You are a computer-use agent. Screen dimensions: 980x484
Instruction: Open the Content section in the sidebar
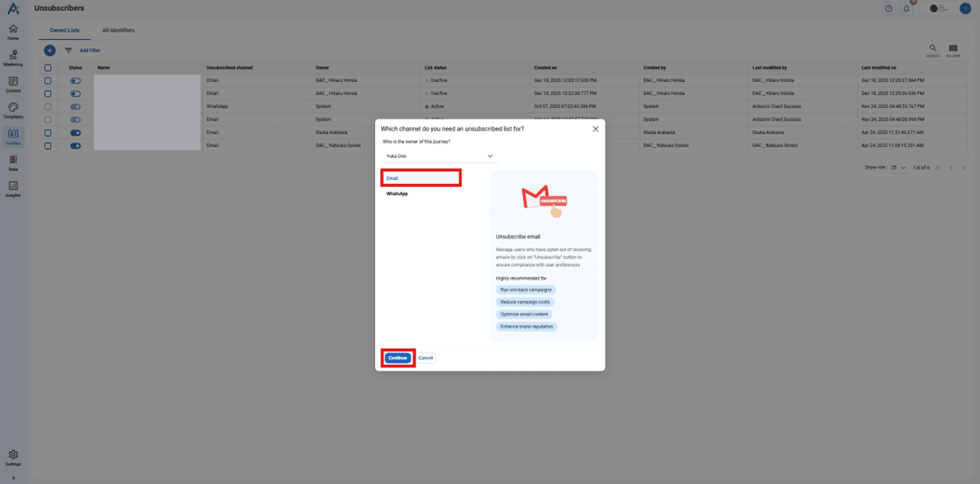(13, 85)
